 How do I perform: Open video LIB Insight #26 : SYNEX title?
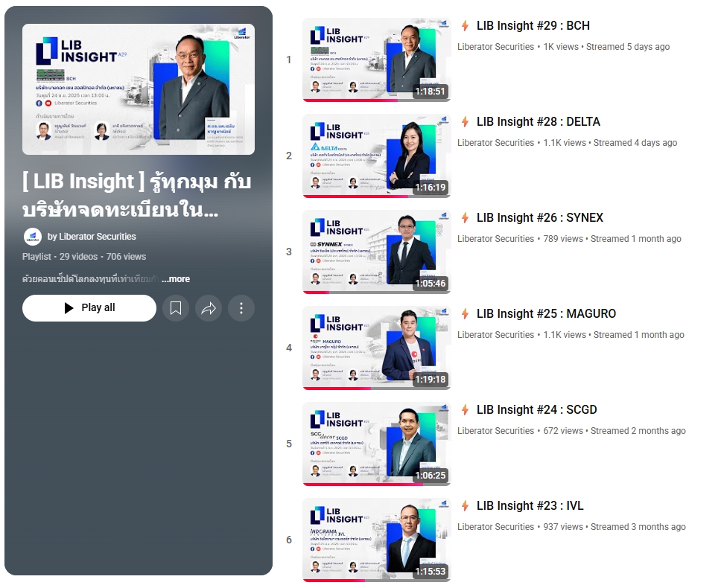pyautogui.click(x=540, y=218)
